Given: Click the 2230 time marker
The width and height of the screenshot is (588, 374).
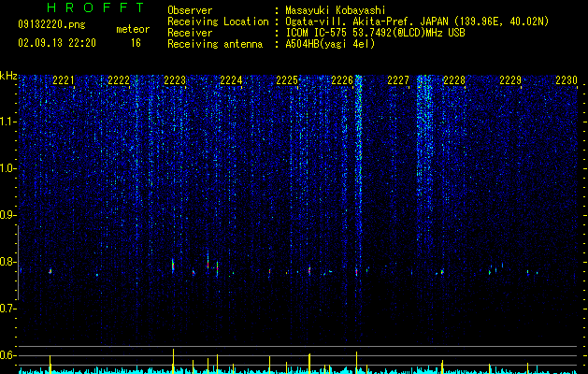Looking at the screenshot, I should (x=566, y=80).
